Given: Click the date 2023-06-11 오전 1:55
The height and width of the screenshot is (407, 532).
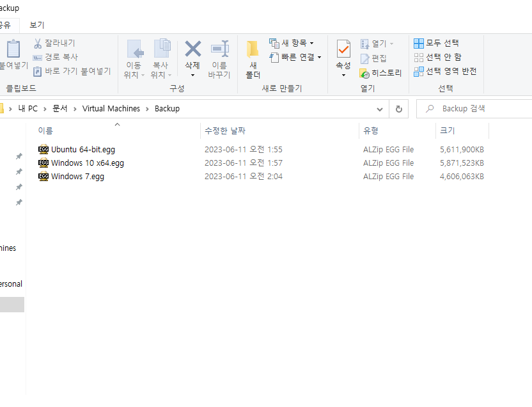Looking at the screenshot, I should point(243,149).
